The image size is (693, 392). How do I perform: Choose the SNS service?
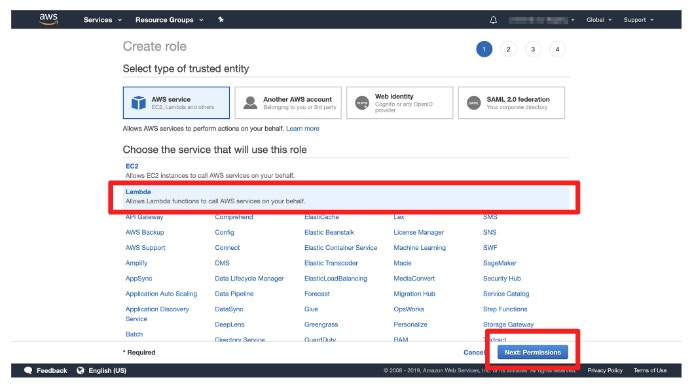tap(490, 232)
